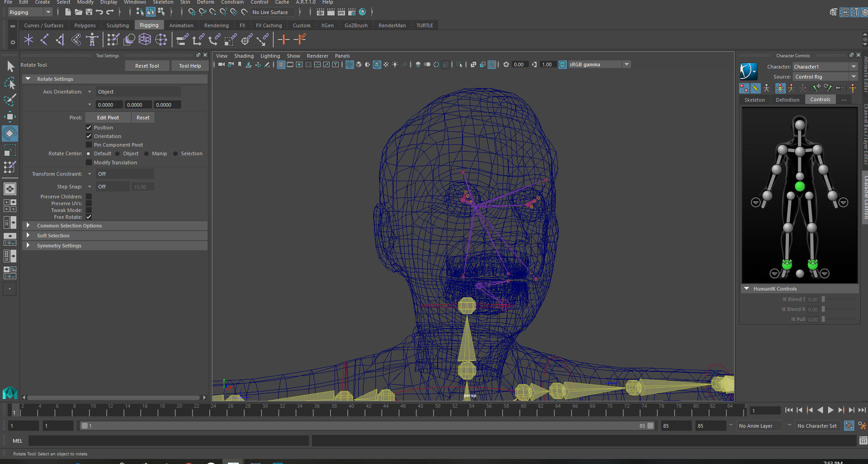Open the viewport Shading menu
This screenshot has height=464, width=868.
[x=244, y=56]
